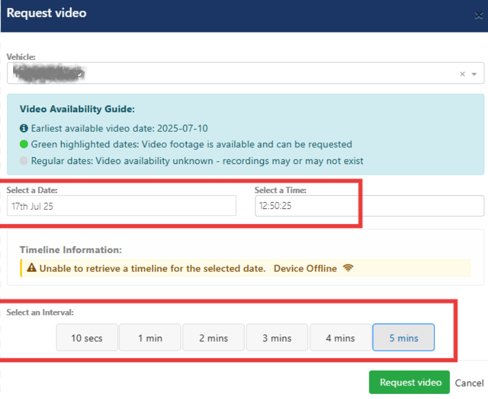Click the green Request video button
The image size is (488, 399).
tap(409, 382)
